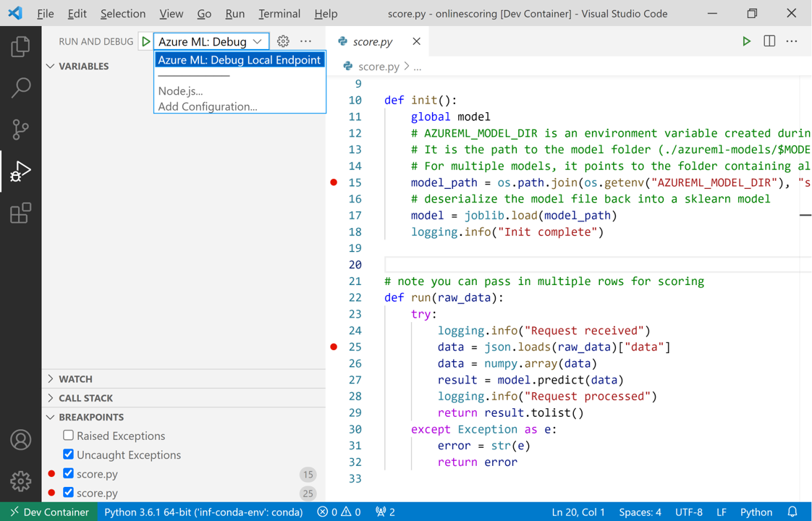Open the Search view icon
This screenshot has width=812, height=521.
[20, 88]
